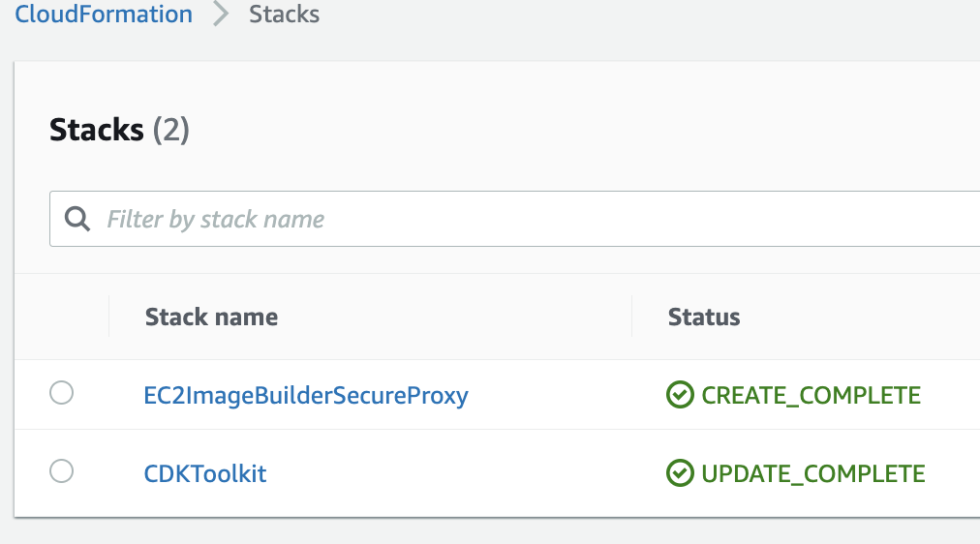This screenshot has width=980, height=544.
Task: Click the Status column header
Action: pyautogui.click(x=704, y=317)
